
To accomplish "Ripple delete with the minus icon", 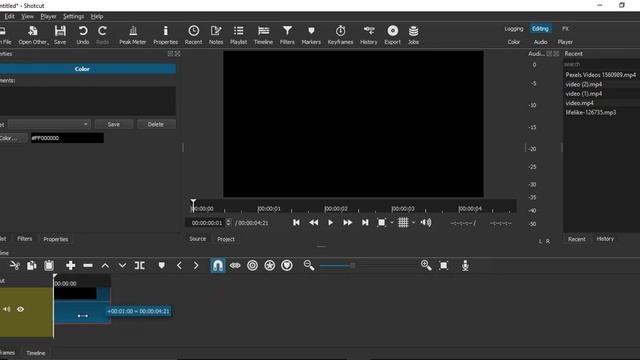I will click(x=88, y=266).
